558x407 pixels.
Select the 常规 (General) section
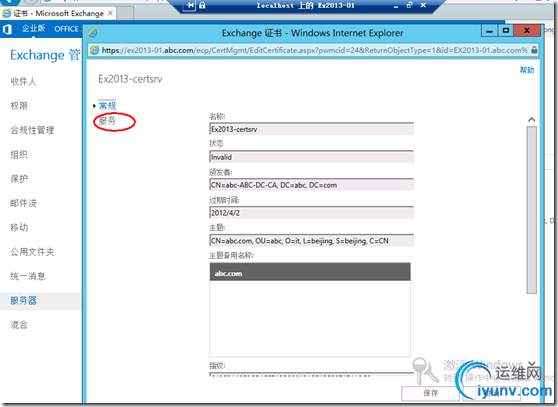(107, 106)
